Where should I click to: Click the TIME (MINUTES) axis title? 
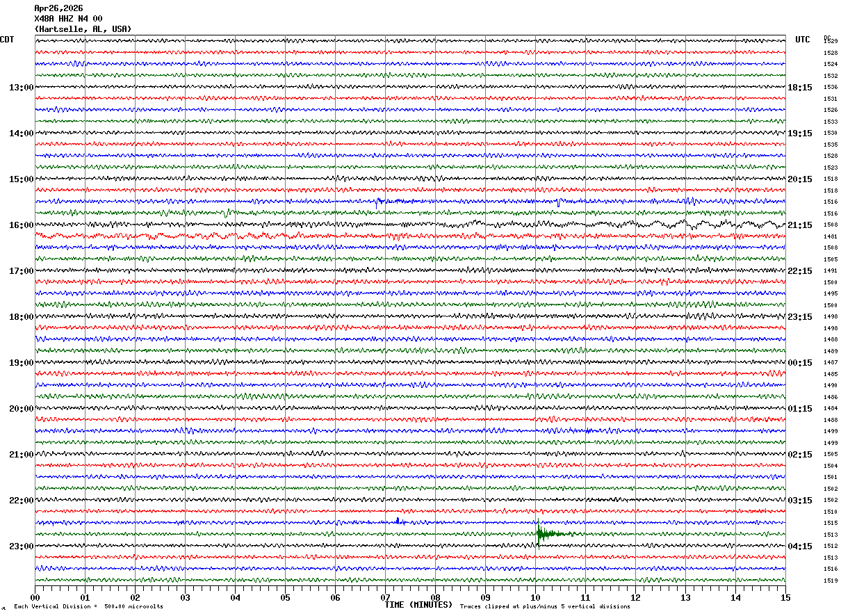tap(418, 605)
